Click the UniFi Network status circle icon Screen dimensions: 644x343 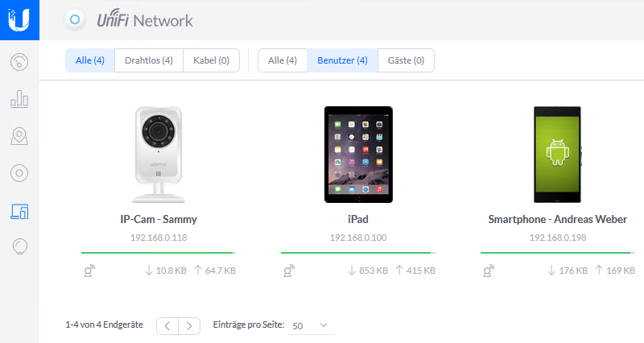coord(74,20)
